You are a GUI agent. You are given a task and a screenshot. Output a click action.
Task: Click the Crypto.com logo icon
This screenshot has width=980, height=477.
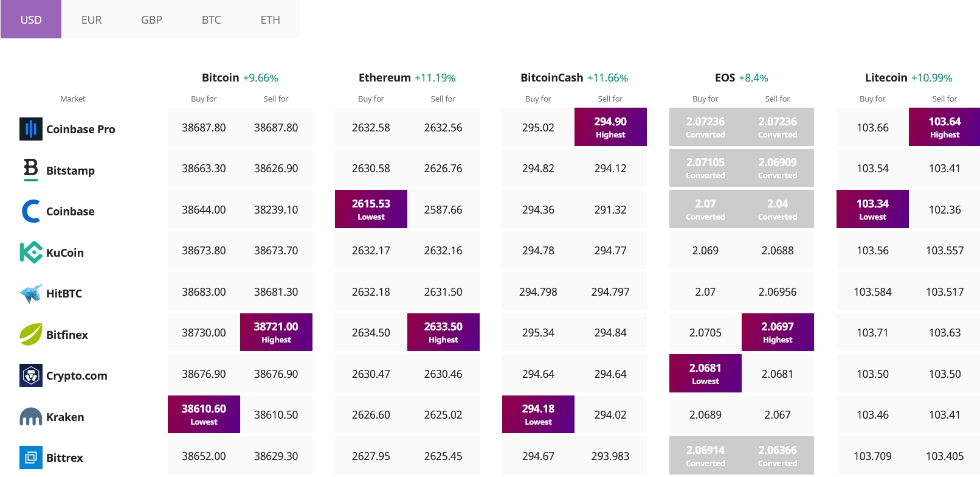[x=31, y=375]
